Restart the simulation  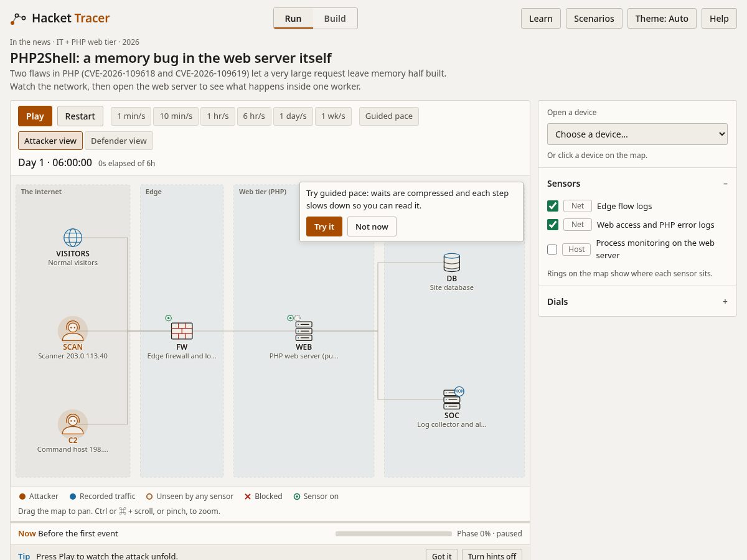click(x=80, y=116)
